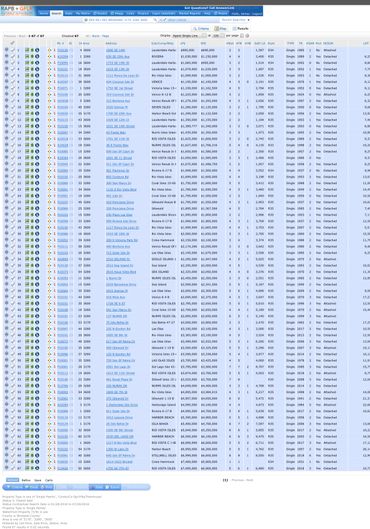370x529 pixels.
Task: Click the red marker icon in row 10
Action: (54, 107)
